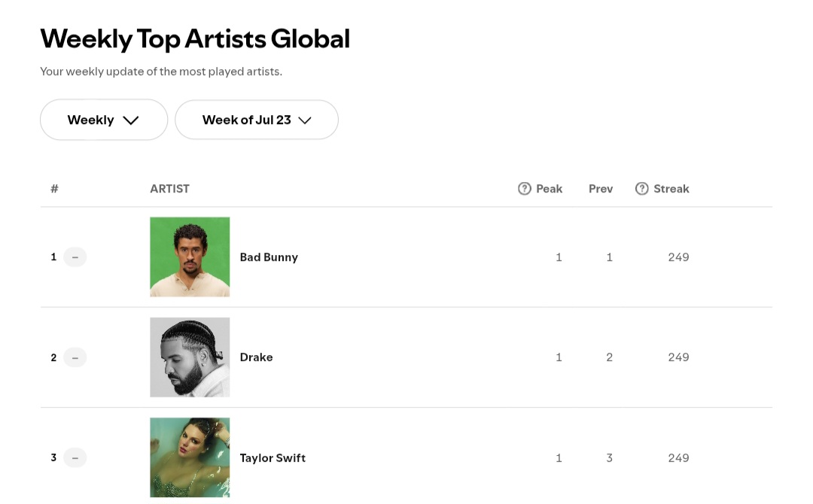Image resolution: width=813 pixels, height=504 pixels.
Task: Click the Taylor Swift artist name
Action: tap(273, 458)
